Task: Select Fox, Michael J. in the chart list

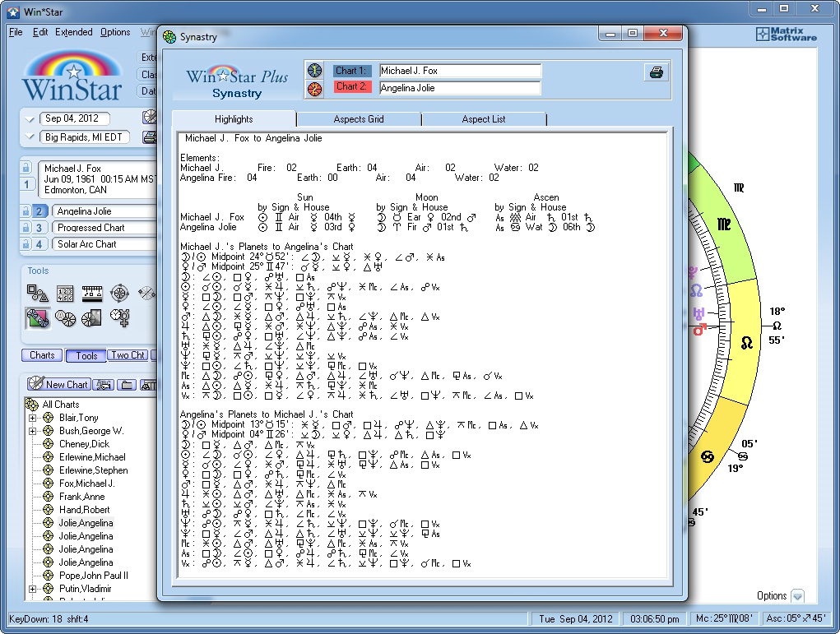Action: pyautogui.click(x=86, y=483)
